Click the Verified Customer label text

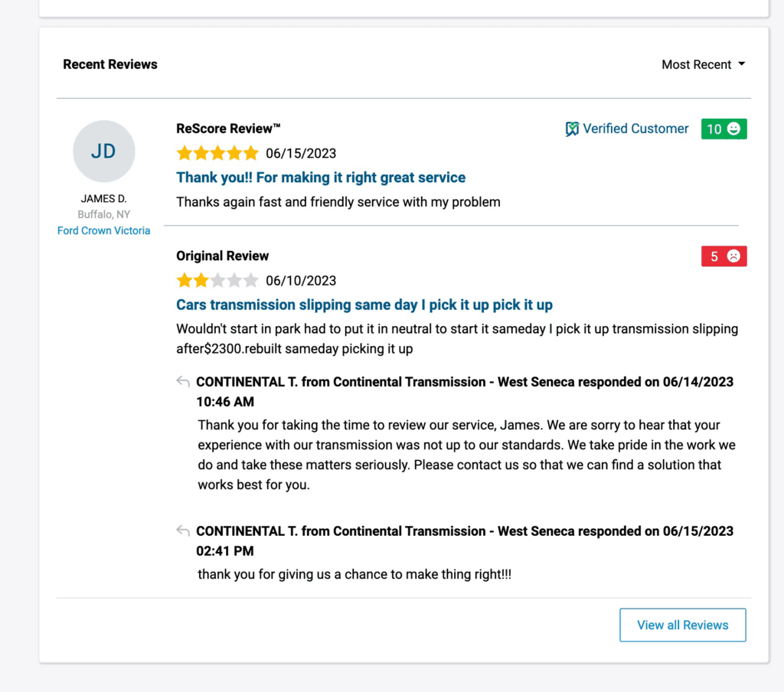[635, 129]
